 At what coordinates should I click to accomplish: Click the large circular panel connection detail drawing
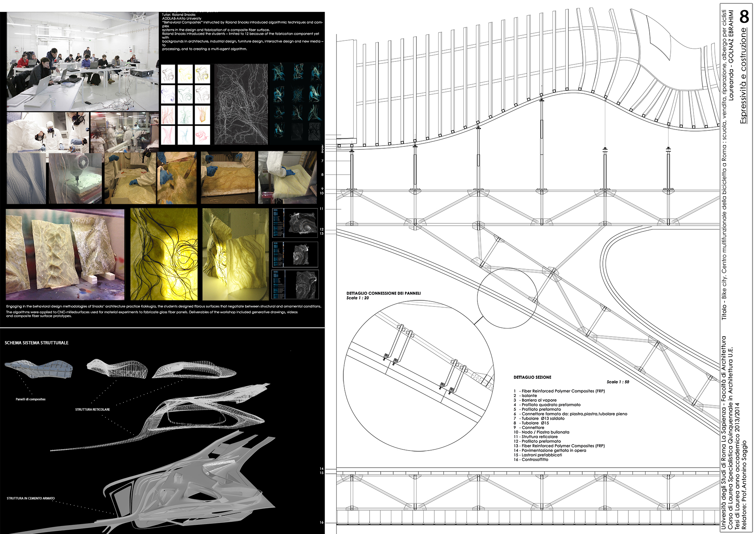418,376
